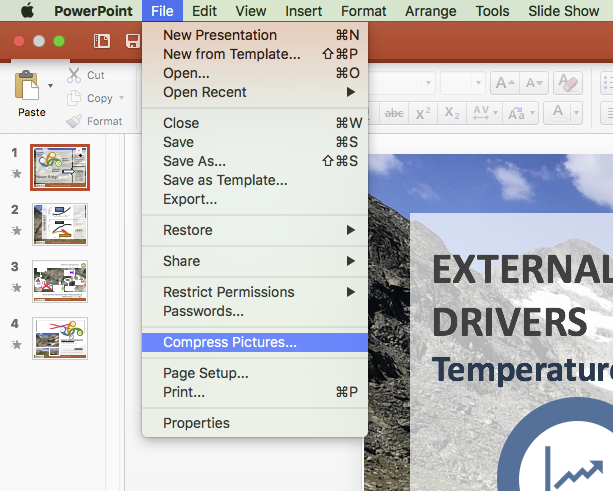The image size is (613, 491).
Task: Click the Clear Formatting eraser icon
Action: point(568,83)
